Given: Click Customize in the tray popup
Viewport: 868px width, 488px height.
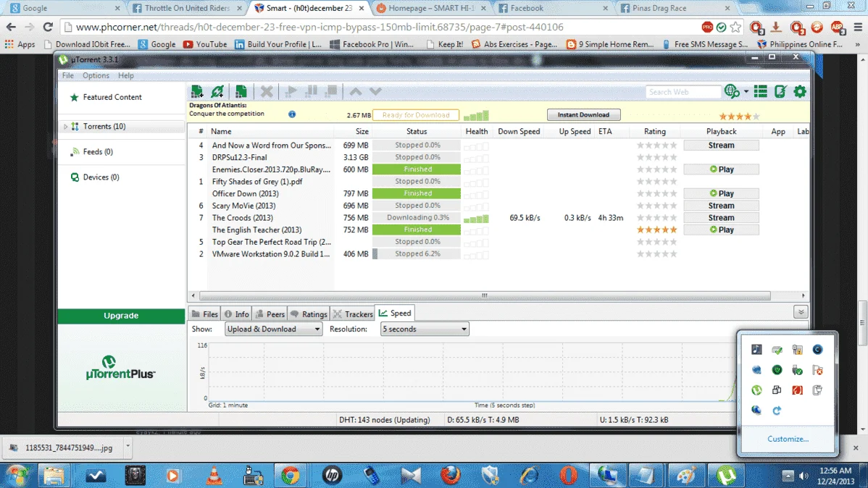Looking at the screenshot, I should (x=788, y=439).
